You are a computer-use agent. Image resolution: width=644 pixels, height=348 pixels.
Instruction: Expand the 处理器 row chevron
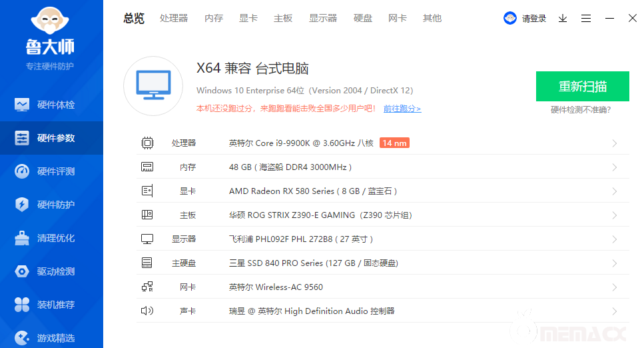click(614, 143)
